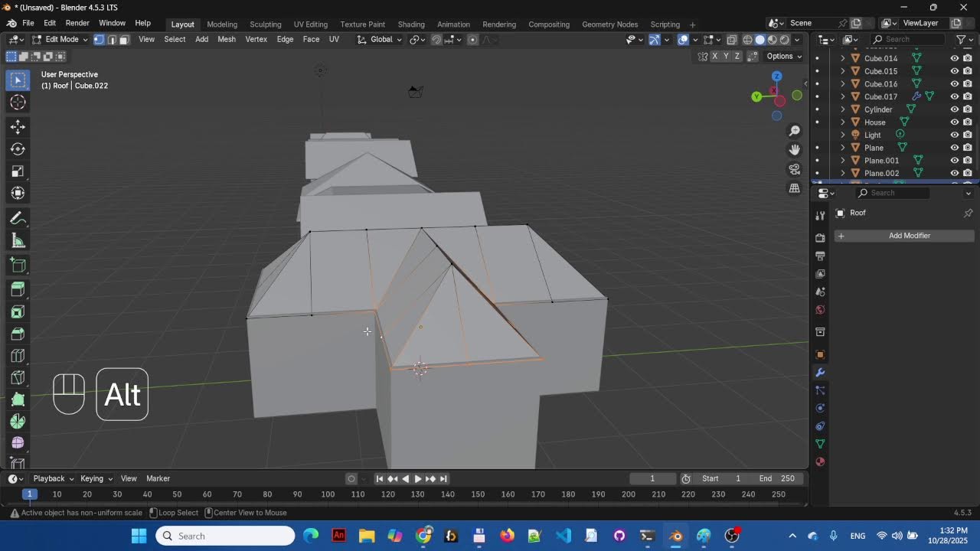
Task: Open the Render properties tab icon
Action: (820, 237)
